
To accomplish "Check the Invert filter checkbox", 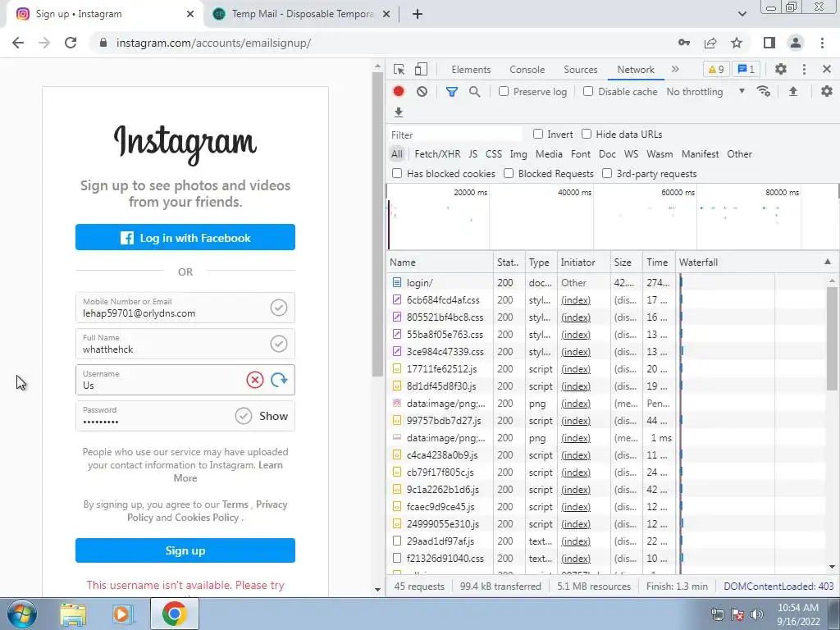I will click(x=538, y=134).
